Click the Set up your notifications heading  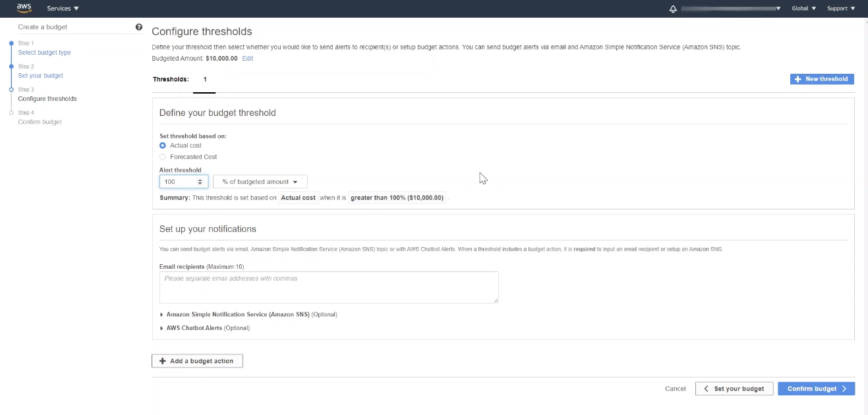pyautogui.click(x=208, y=229)
